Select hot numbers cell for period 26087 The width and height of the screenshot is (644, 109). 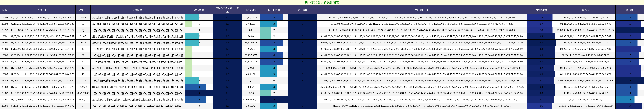[x=585, y=62]
